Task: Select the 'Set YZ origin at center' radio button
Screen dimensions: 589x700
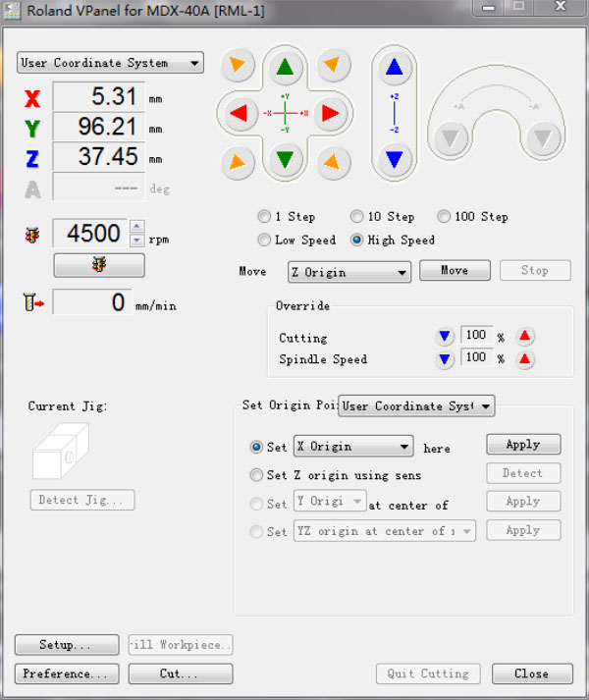Action: pyautogui.click(x=256, y=532)
